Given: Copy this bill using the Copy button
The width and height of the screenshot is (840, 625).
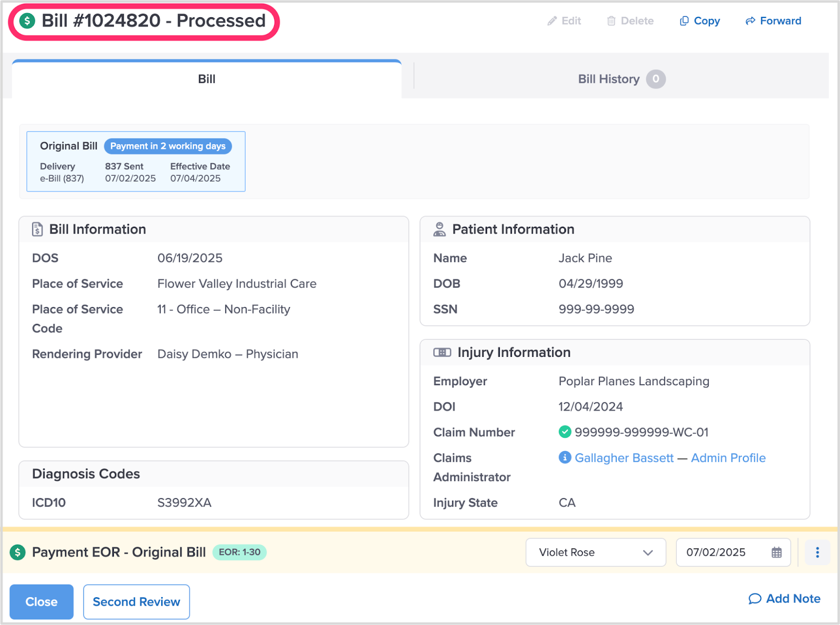Looking at the screenshot, I should 700,21.
